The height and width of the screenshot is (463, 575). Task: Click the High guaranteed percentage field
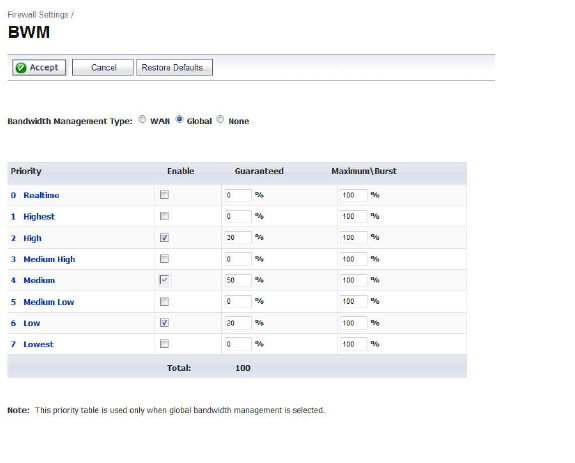click(x=238, y=238)
